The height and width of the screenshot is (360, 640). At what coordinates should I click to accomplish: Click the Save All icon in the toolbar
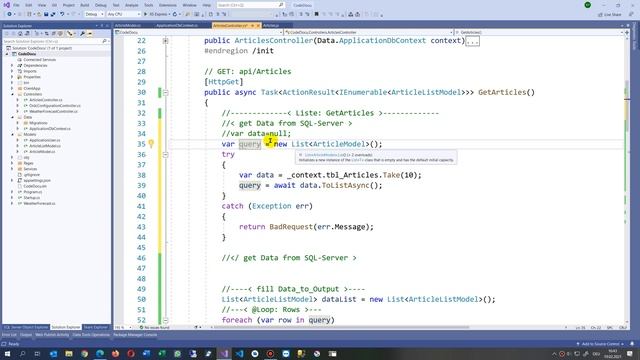pos(53,14)
